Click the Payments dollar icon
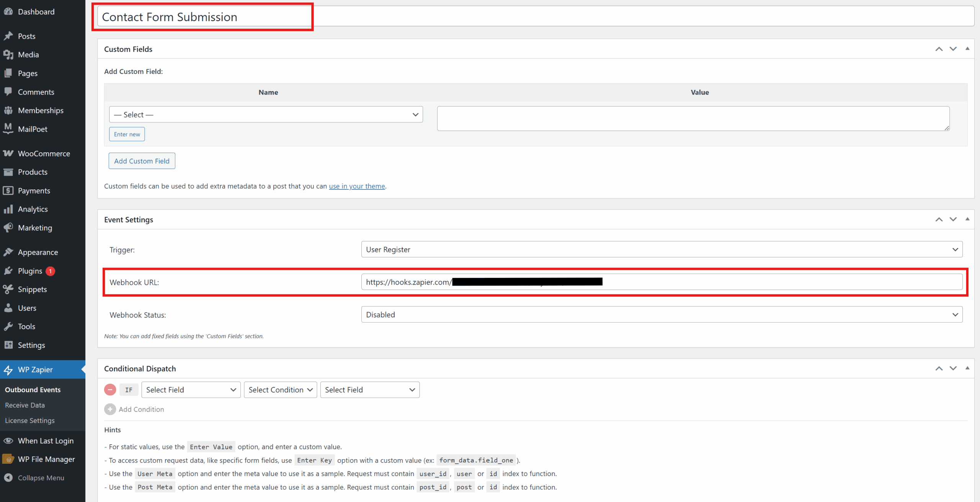Image resolution: width=980 pixels, height=502 pixels. (8, 191)
